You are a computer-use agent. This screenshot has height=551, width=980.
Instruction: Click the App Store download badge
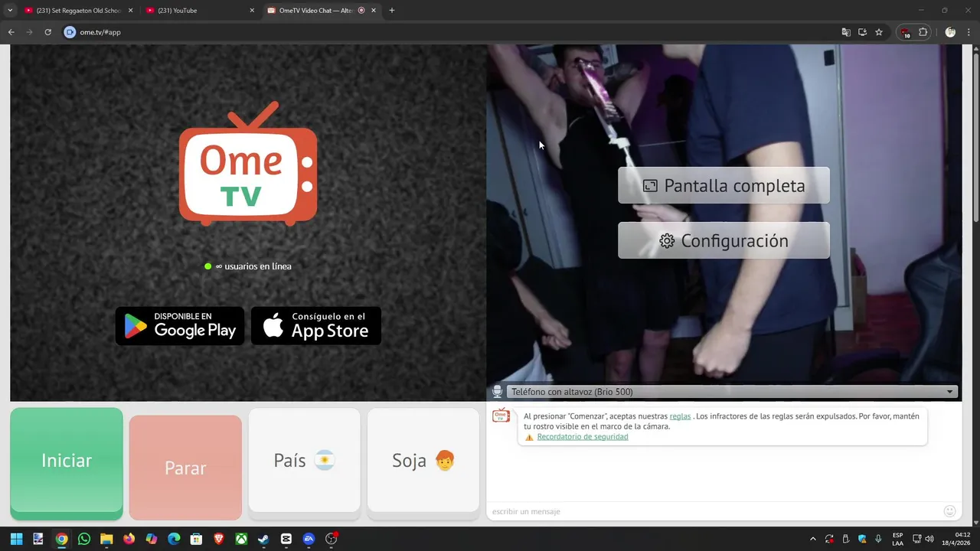pos(316,326)
